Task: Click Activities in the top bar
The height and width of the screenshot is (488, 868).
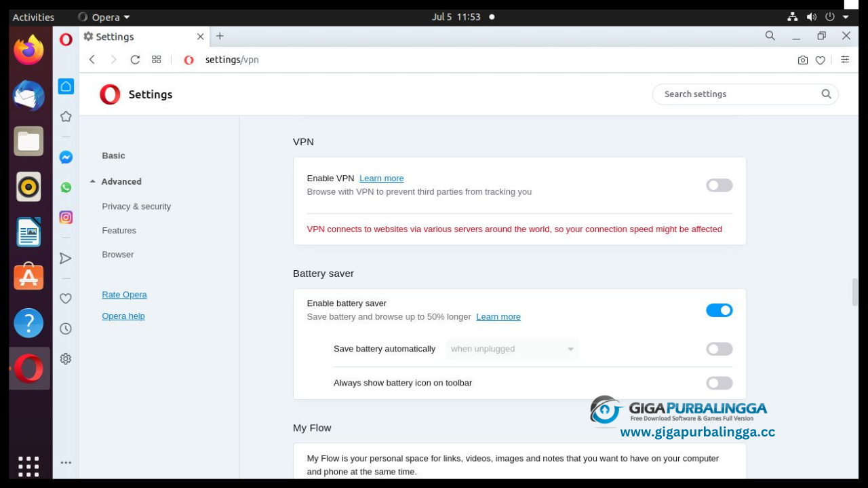Action: (x=33, y=17)
